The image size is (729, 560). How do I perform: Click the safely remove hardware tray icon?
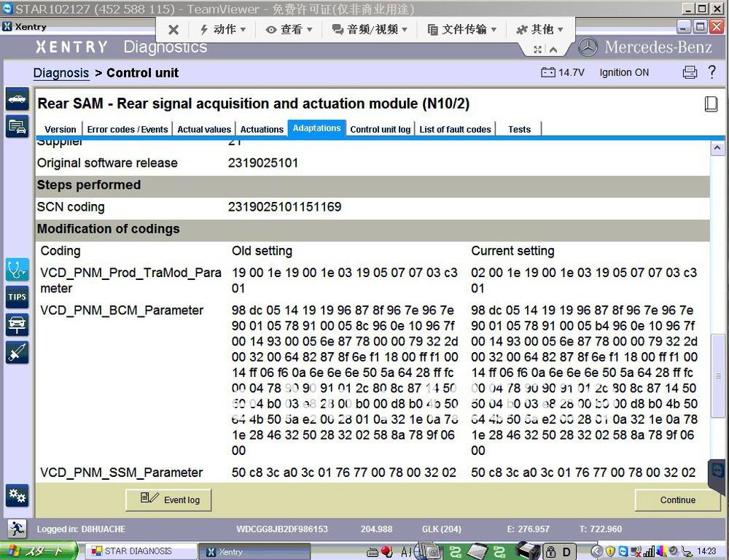(x=686, y=552)
